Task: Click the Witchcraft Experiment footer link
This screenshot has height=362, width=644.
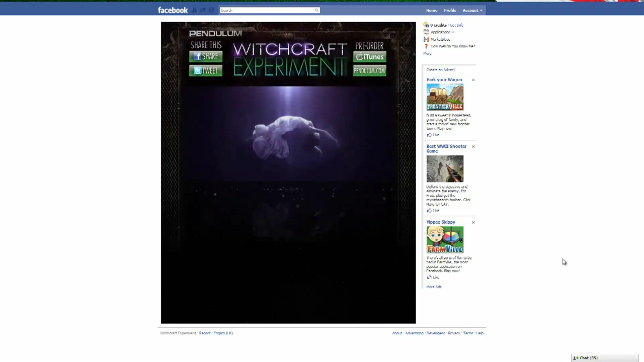Action: (x=178, y=333)
